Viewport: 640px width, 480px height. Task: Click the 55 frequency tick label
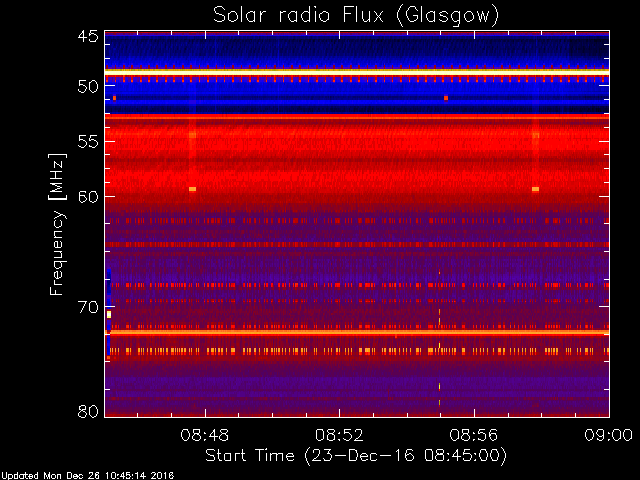tap(88, 142)
